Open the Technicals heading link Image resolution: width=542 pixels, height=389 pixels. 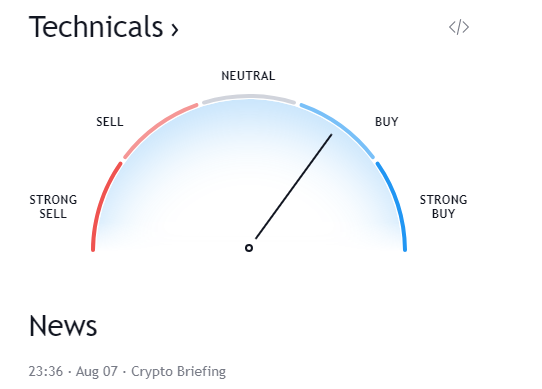coord(103,27)
